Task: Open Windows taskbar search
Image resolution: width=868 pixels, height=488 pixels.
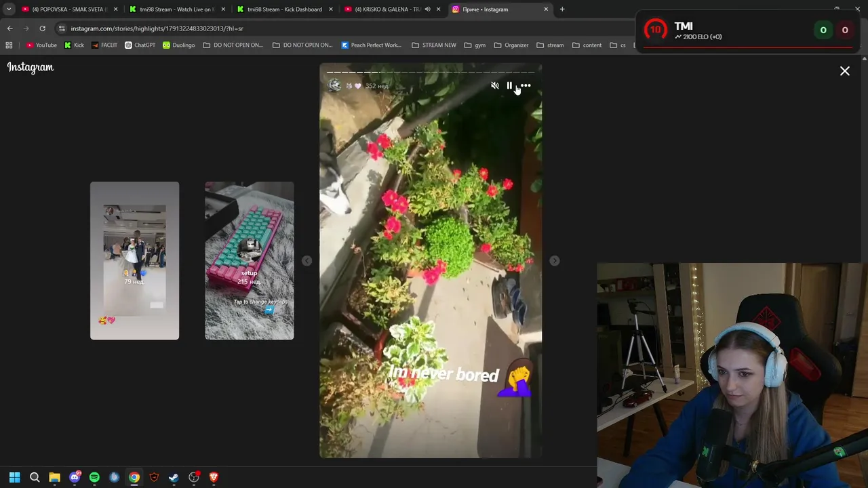Action: click(35, 477)
